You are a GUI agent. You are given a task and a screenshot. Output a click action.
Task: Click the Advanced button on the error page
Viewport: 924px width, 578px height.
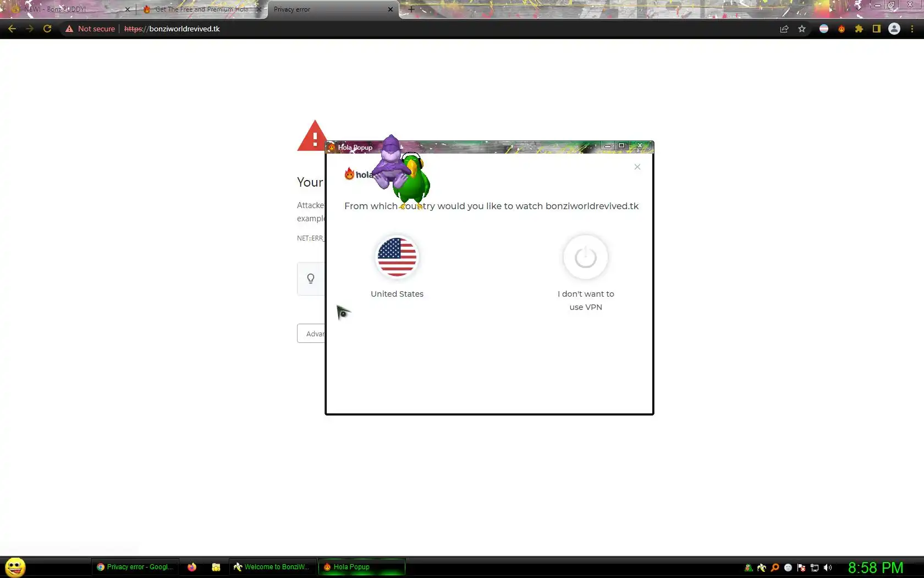(x=311, y=334)
